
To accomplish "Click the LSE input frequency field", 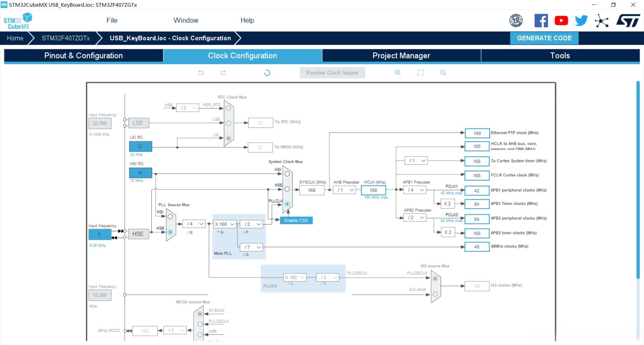I will coord(100,123).
